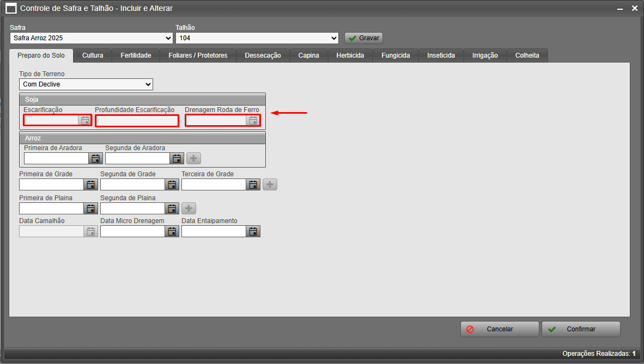The height and width of the screenshot is (364, 644).
Task: Open calendar for Primeira de Grade
Action: [90, 184]
